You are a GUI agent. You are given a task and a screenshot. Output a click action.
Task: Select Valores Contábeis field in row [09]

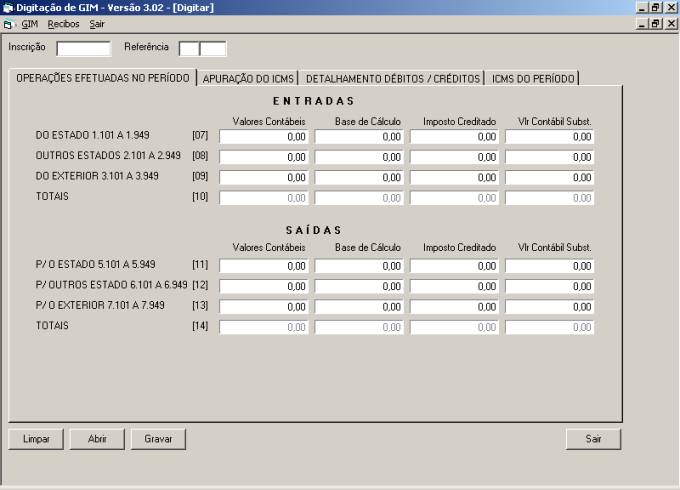264,177
